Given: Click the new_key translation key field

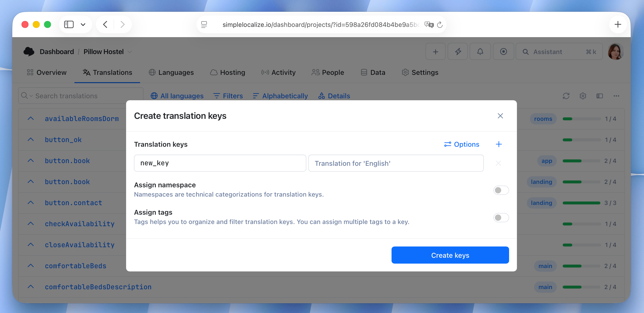Looking at the screenshot, I should (220, 163).
